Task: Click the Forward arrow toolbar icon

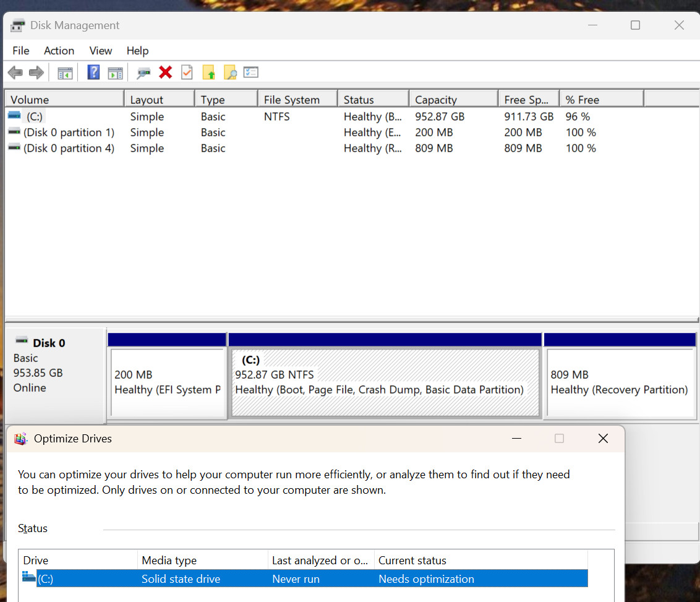Action: point(36,72)
